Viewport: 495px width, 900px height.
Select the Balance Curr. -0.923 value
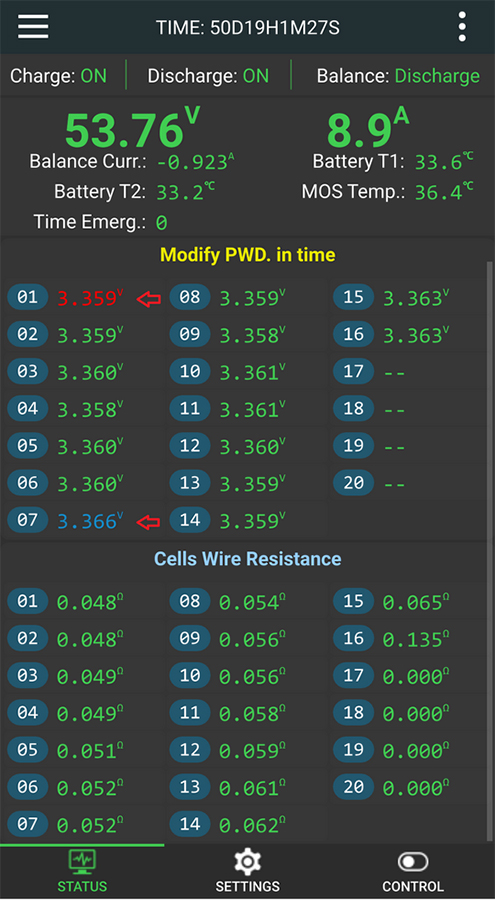pyautogui.click(x=195, y=162)
